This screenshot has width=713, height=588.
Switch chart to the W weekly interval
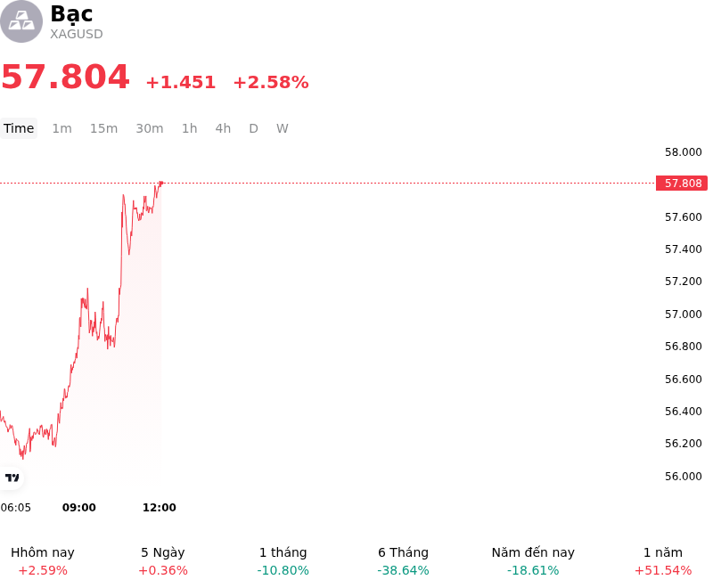click(x=283, y=128)
